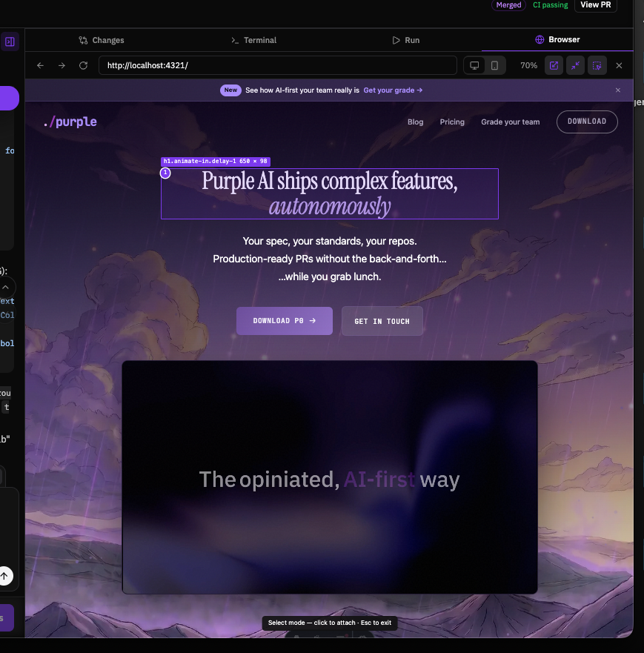This screenshot has width=644, height=653.
Task: Click the collapse arrows icon in toolbar
Action: (x=575, y=65)
